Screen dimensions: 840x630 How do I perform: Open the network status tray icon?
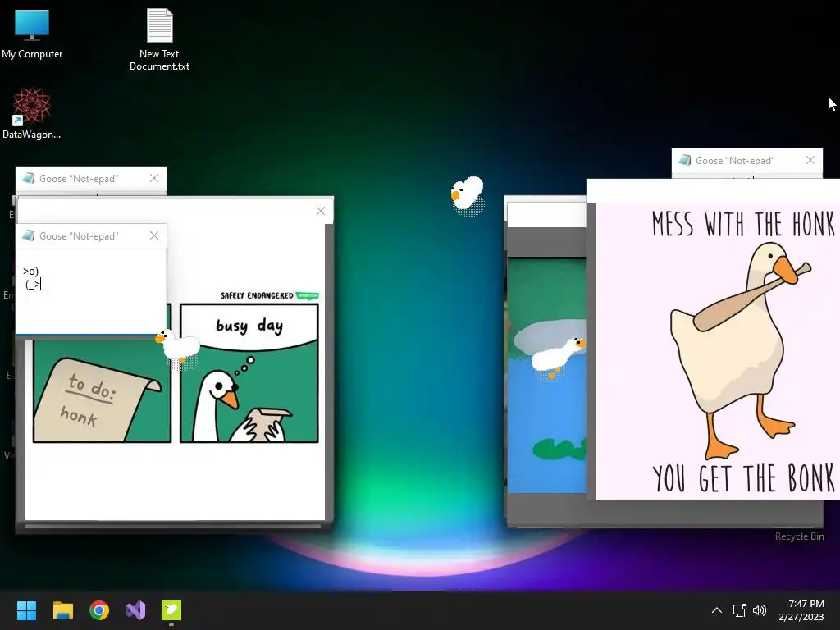coord(739,610)
